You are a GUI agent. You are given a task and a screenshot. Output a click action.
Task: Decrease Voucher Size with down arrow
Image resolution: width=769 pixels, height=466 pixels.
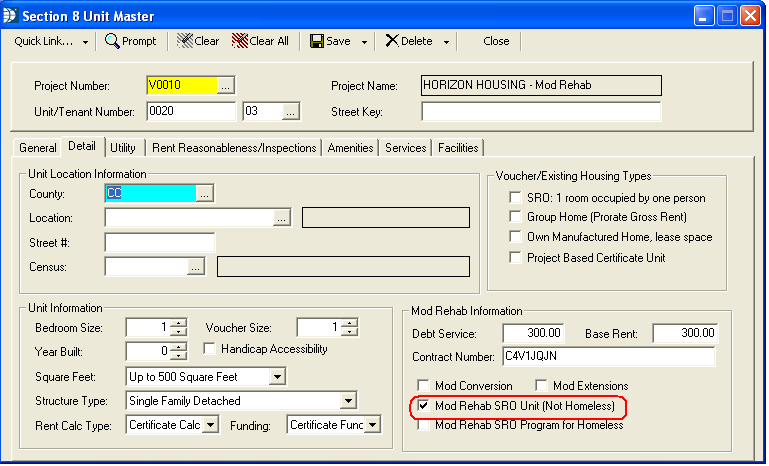point(350,332)
